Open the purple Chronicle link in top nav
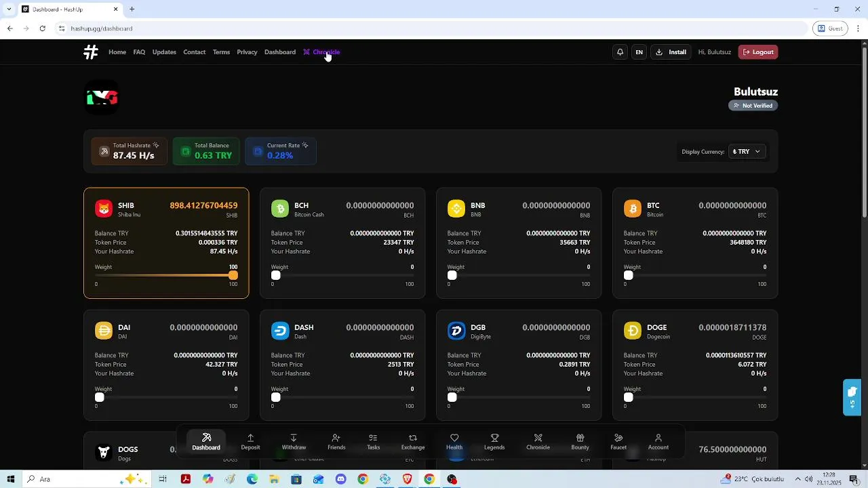 (x=321, y=52)
